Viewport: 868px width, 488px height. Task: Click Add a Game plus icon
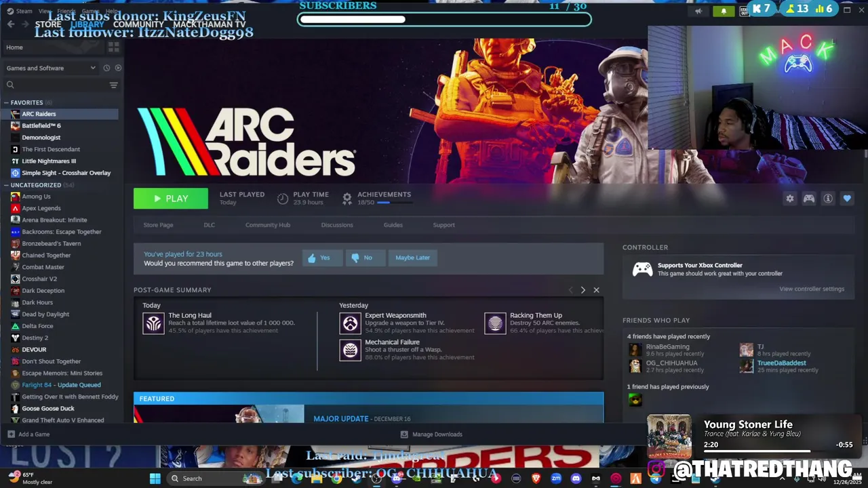click(11, 434)
